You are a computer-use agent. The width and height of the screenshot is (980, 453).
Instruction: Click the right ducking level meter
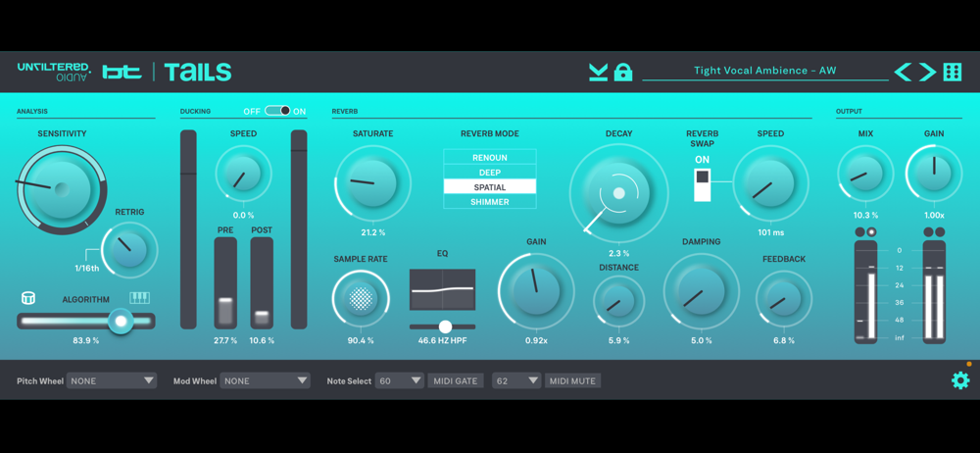coord(299,229)
